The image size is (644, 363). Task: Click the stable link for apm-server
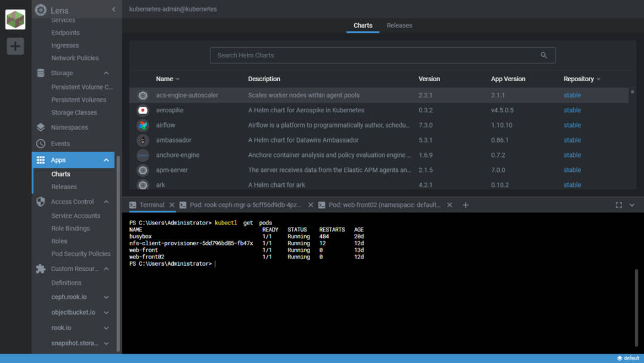(x=572, y=170)
